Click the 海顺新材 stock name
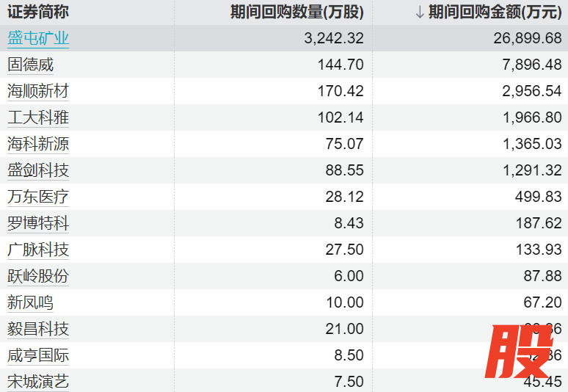The width and height of the screenshot is (568, 392). (x=38, y=91)
